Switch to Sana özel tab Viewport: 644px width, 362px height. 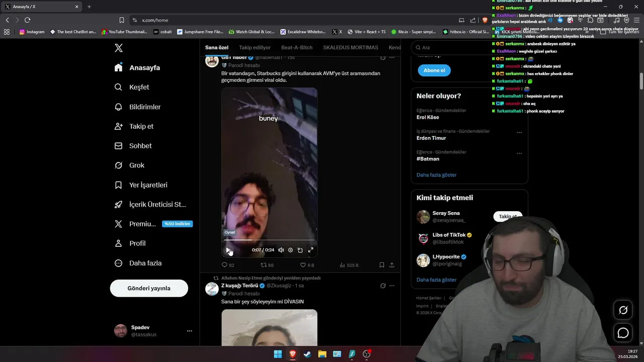(217, 47)
